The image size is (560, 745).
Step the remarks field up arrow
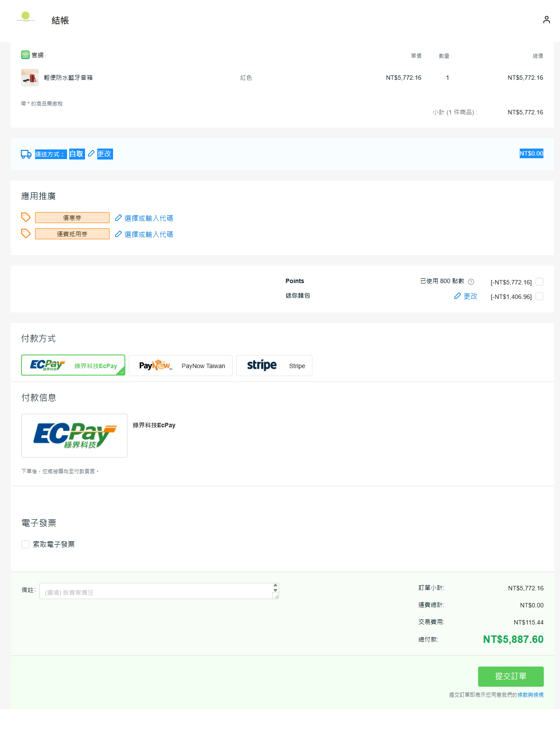click(x=275, y=585)
